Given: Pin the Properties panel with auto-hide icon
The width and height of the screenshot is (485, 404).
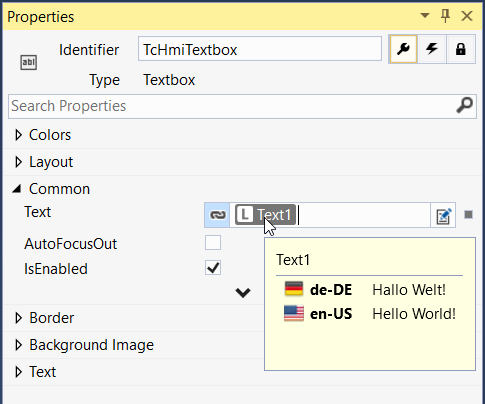Looking at the screenshot, I should click(x=445, y=16).
